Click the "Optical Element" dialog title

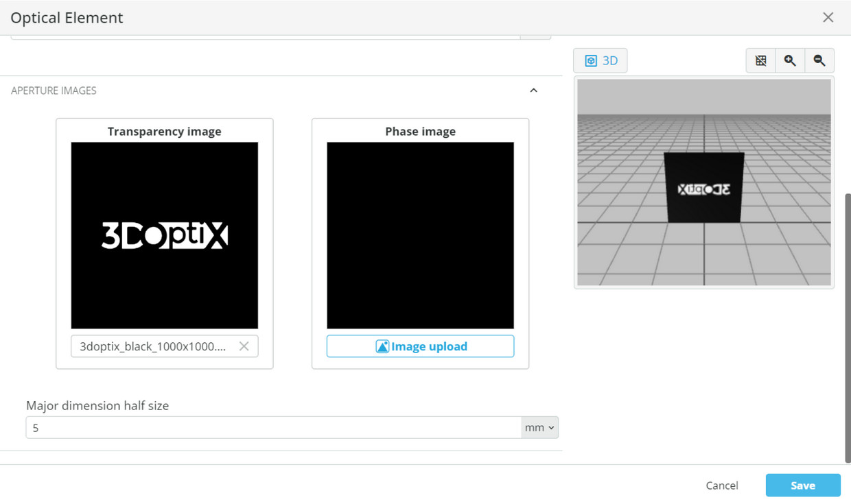67,18
